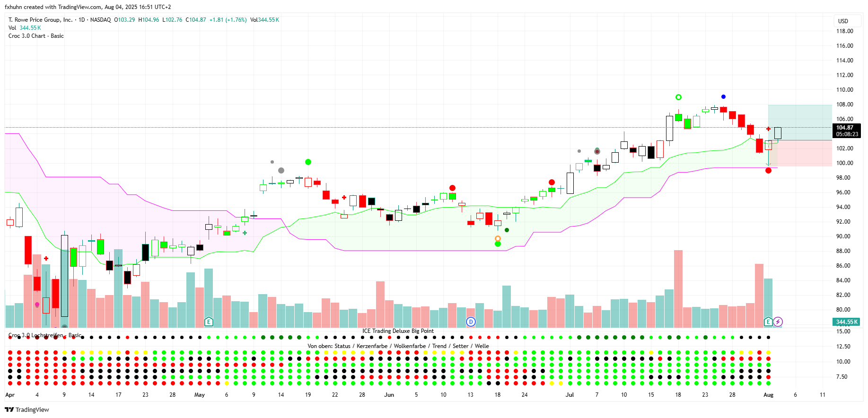Click the blue D dividend icon

(470, 322)
